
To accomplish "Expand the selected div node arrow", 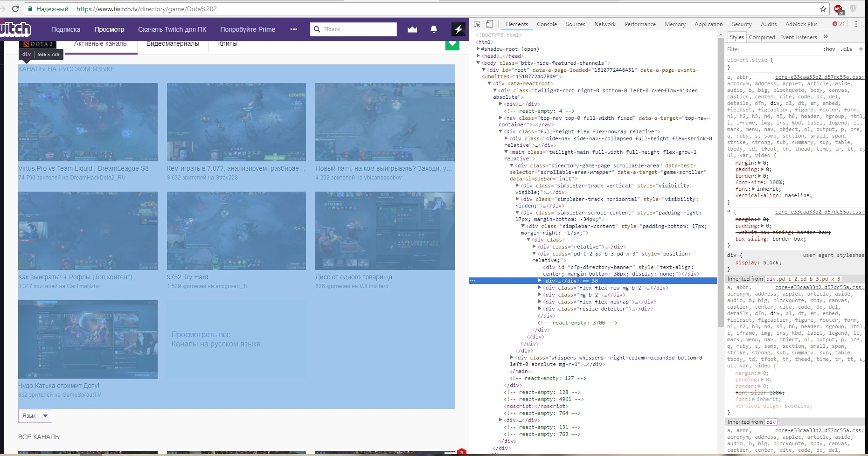I will point(540,281).
